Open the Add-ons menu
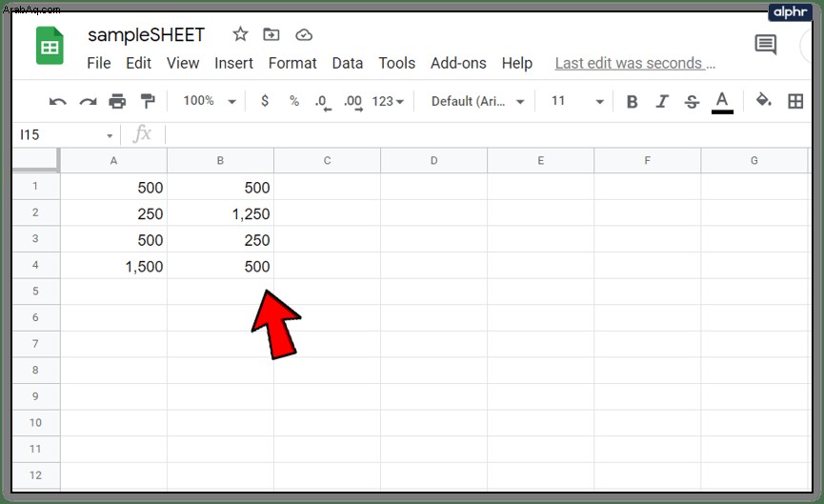This screenshot has height=504, width=824. pyautogui.click(x=458, y=63)
